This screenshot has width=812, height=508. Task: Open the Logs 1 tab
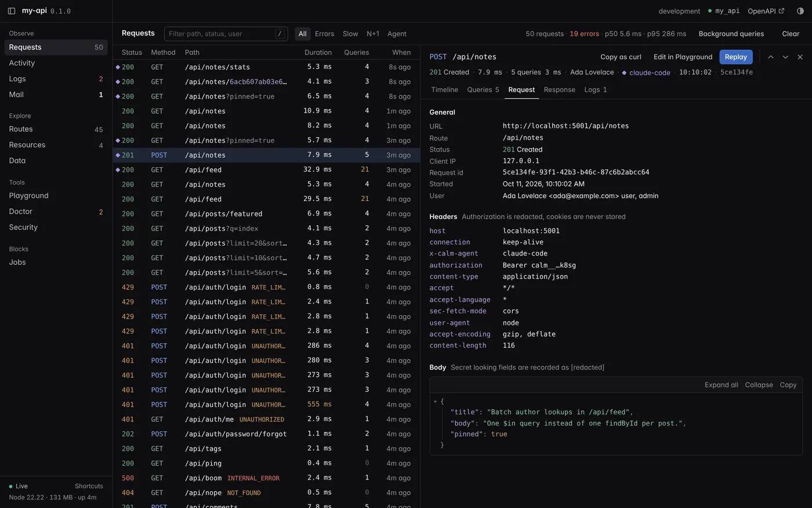pyautogui.click(x=596, y=89)
